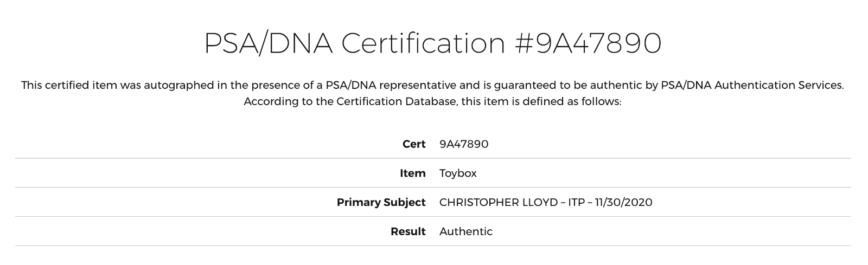The image size is (868, 265).
Task: Select the word "Certification" in the main heading
Action: [423, 43]
